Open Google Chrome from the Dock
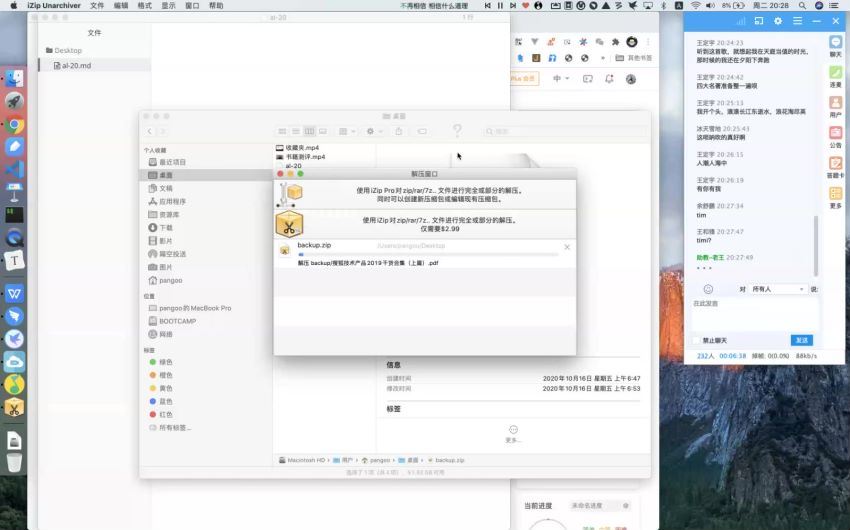This screenshot has width=850, height=530. (x=14, y=125)
